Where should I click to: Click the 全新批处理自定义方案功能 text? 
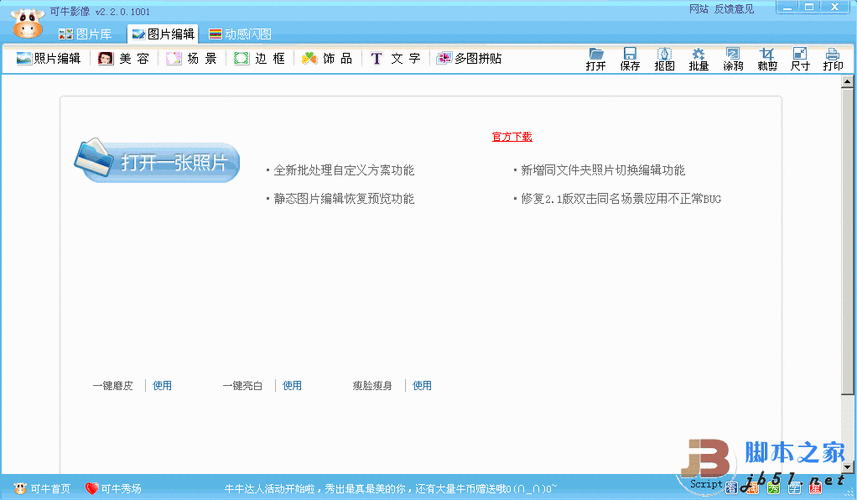pos(344,170)
